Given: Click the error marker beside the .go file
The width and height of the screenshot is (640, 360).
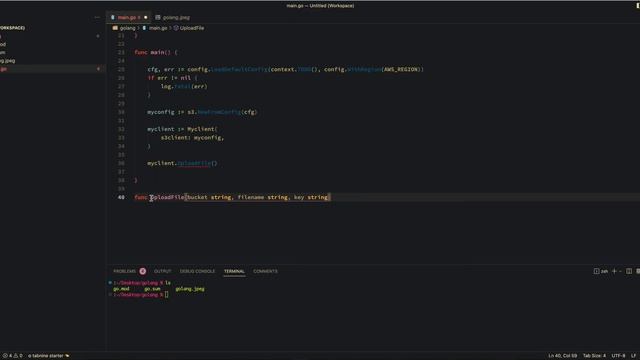Looking at the screenshot, I should pyautogui.click(x=98, y=69).
